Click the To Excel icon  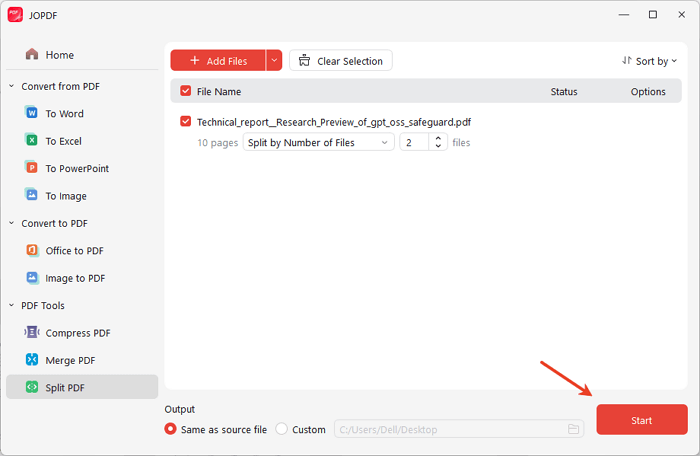pyautogui.click(x=31, y=140)
